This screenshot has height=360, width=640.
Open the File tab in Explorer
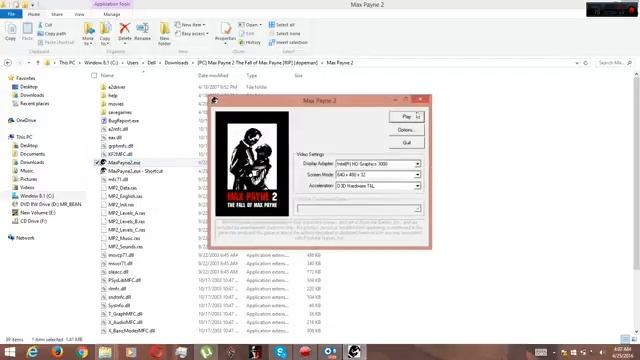11,14
